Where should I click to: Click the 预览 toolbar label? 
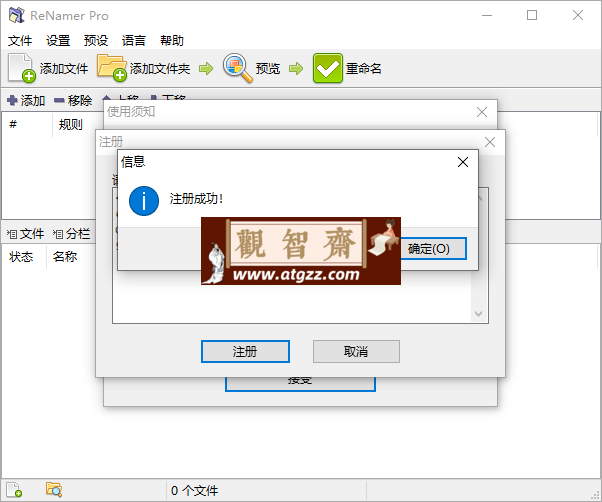[x=268, y=69]
